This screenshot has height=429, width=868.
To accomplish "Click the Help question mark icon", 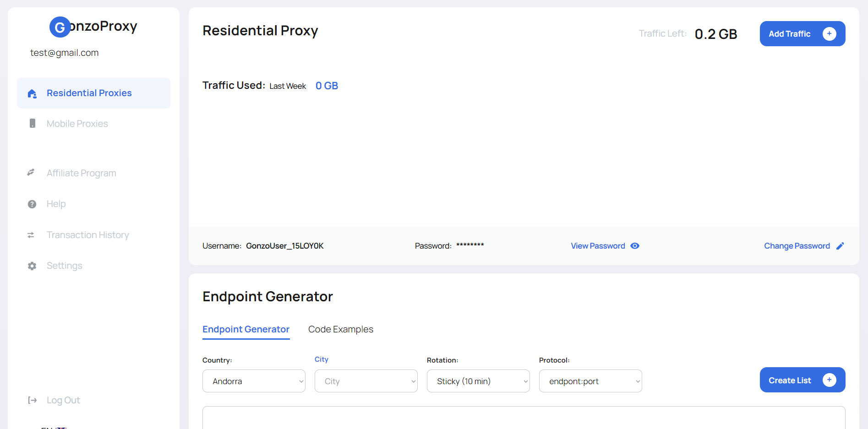I will click(x=32, y=204).
